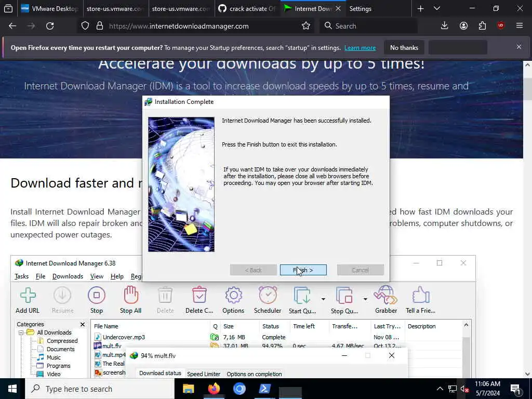Open the Firefox account menu
The image size is (532, 399).
click(463, 26)
